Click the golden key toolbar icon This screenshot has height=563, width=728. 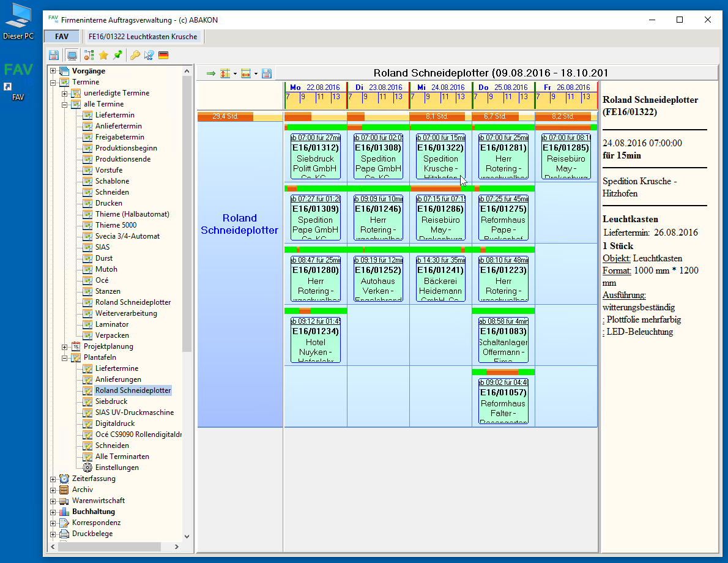[135, 55]
